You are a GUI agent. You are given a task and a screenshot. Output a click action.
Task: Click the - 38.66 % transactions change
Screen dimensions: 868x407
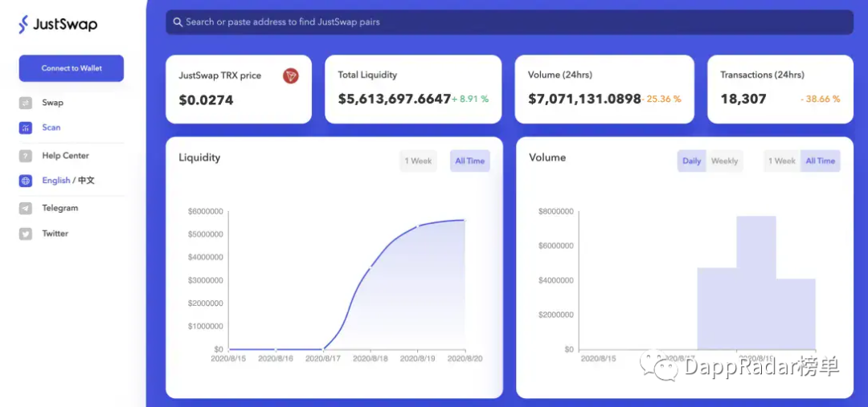click(821, 100)
